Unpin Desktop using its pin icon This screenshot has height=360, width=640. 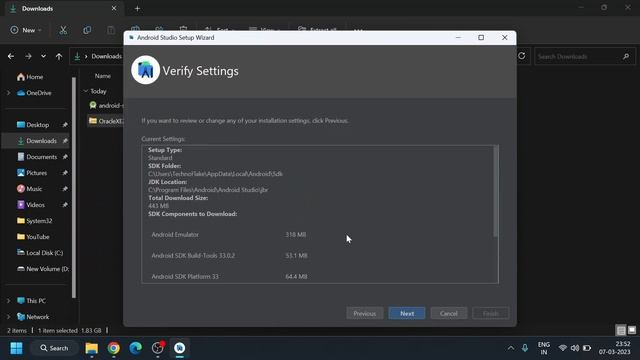(x=65, y=125)
